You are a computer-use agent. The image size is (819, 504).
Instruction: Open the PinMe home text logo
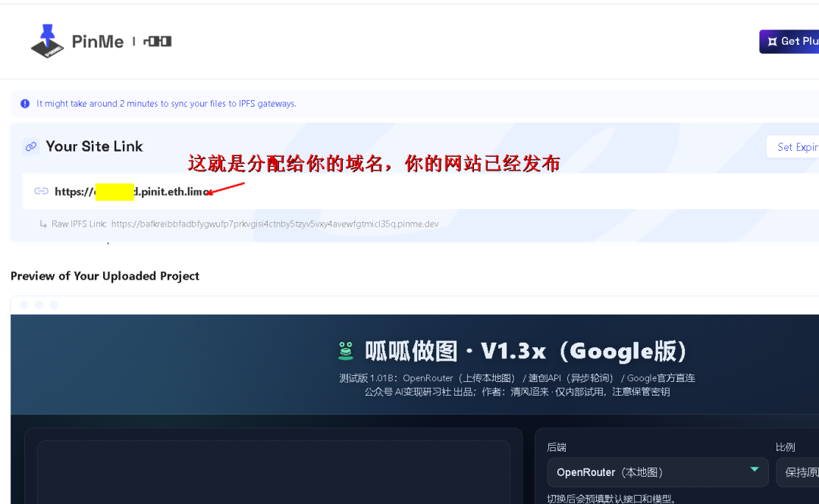tap(98, 41)
